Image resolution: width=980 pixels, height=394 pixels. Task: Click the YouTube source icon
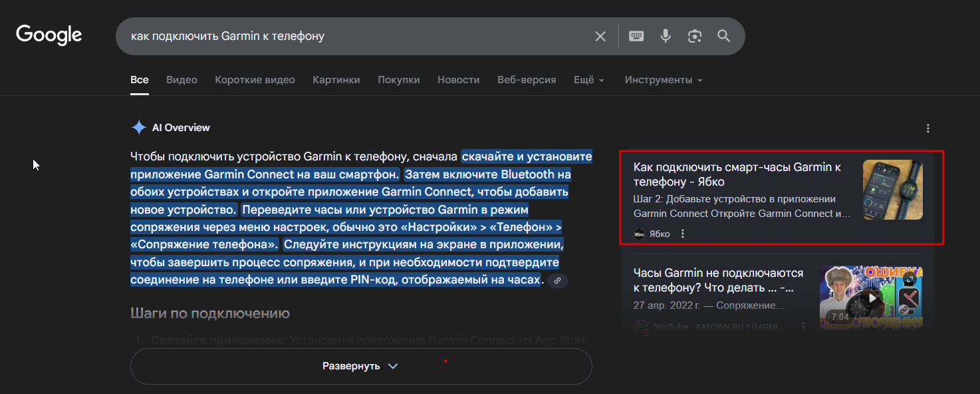pyautogui.click(x=640, y=327)
